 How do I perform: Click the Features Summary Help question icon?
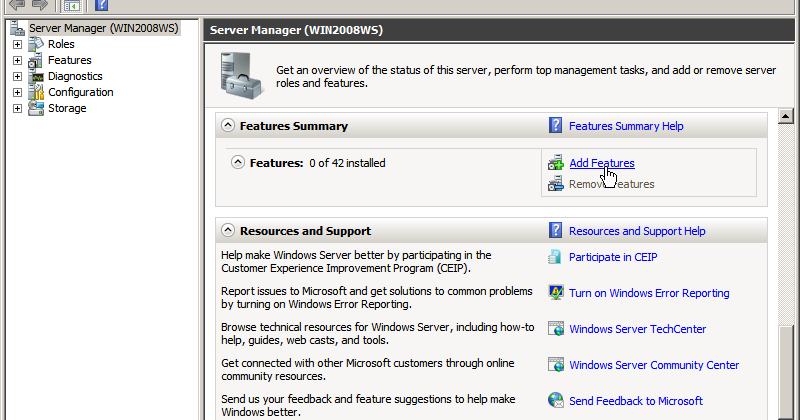556,126
